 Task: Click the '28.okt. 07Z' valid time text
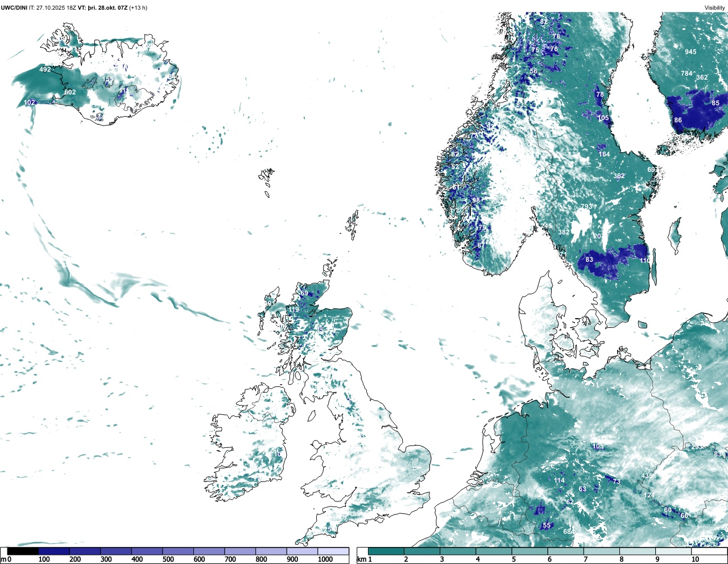(113, 8)
